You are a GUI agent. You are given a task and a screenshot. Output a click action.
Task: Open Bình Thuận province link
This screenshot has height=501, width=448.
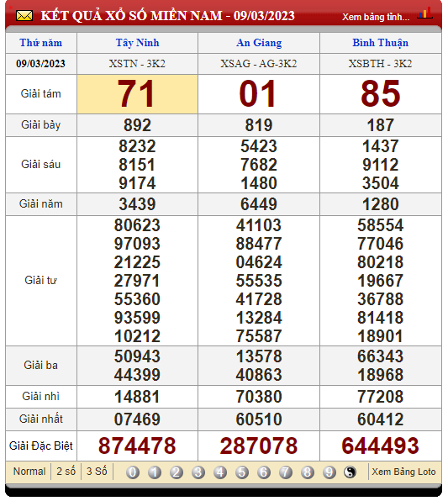click(380, 43)
